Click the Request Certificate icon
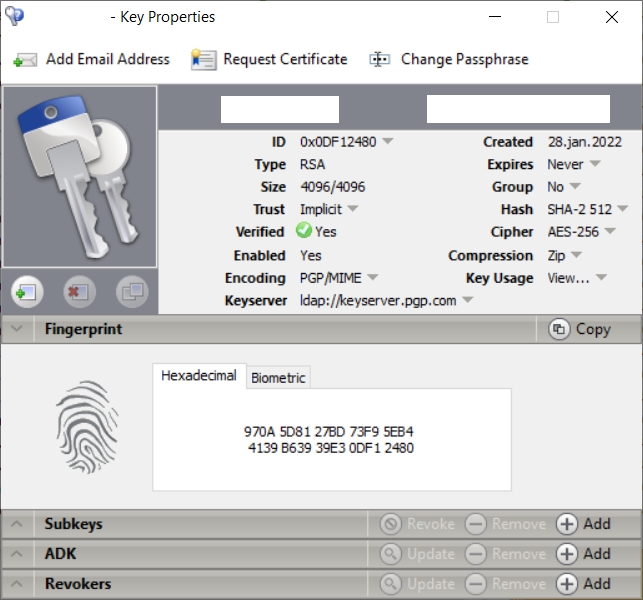This screenshot has width=643, height=600. [x=203, y=60]
